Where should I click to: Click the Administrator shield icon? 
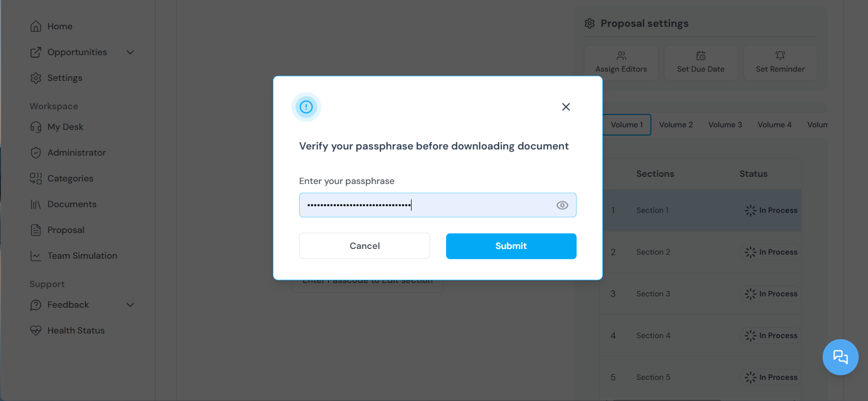coord(36,153)
